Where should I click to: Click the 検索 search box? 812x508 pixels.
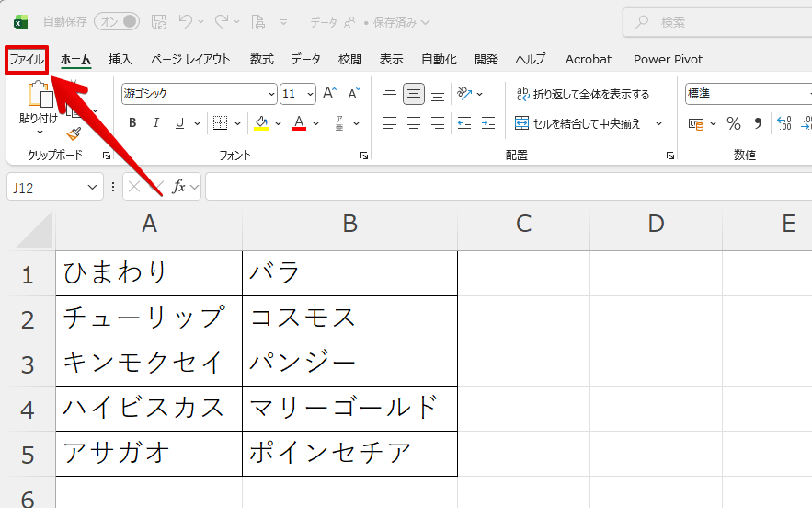[x=717, y=22]
